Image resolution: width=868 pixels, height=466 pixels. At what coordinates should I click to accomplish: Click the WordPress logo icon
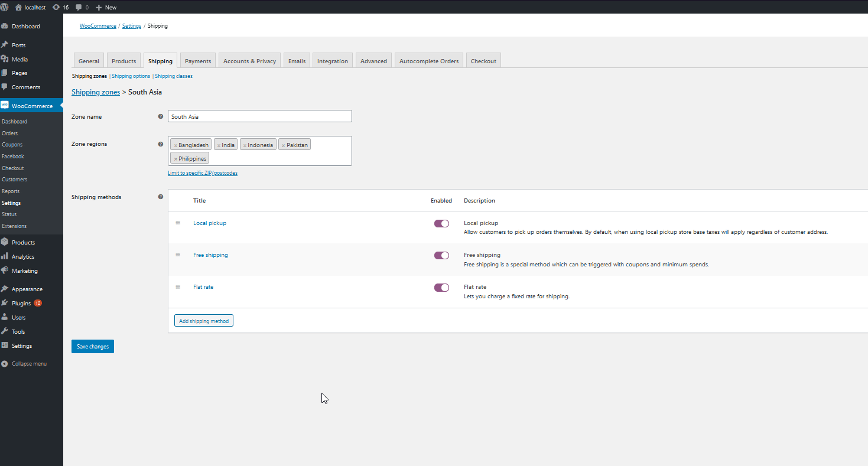coord(5,7)
